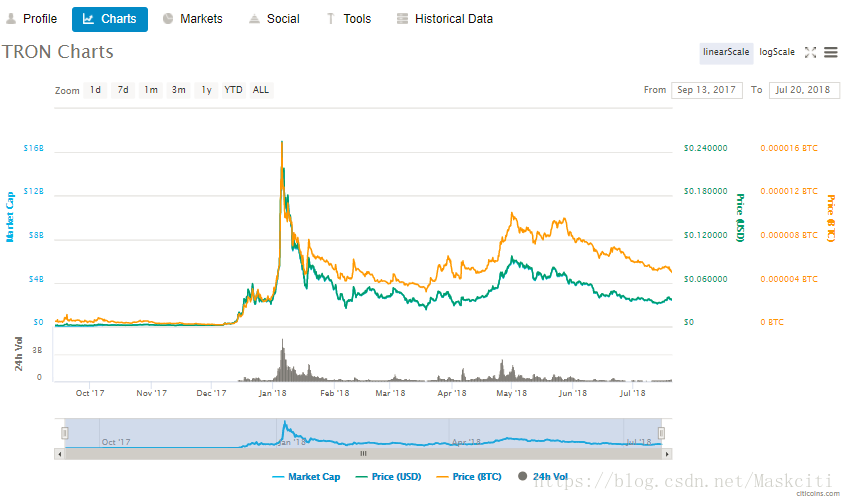845x501 pixels.
Task: Click the Tools tab icon
Action: coord(330,19)
